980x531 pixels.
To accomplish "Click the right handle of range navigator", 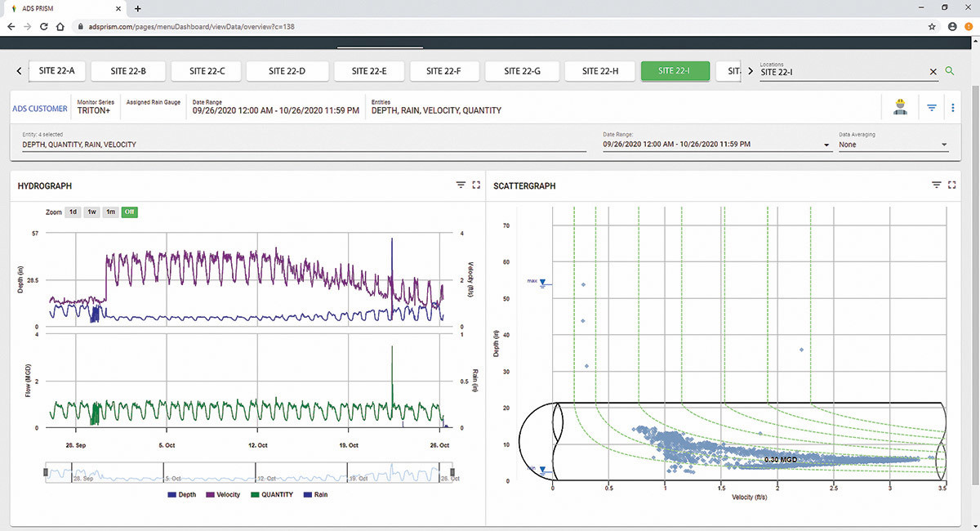I will (x=452, y=474).
